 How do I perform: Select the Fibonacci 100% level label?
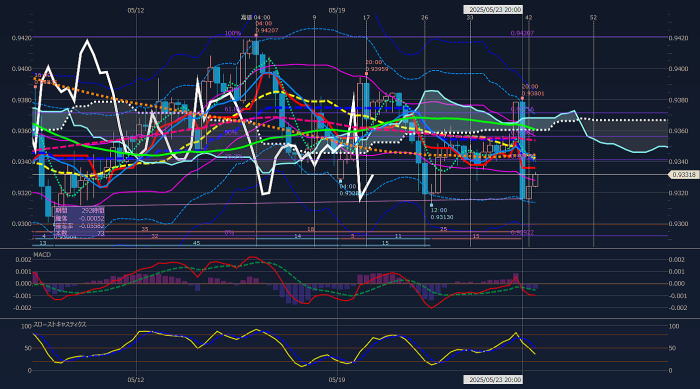(233, 33)
